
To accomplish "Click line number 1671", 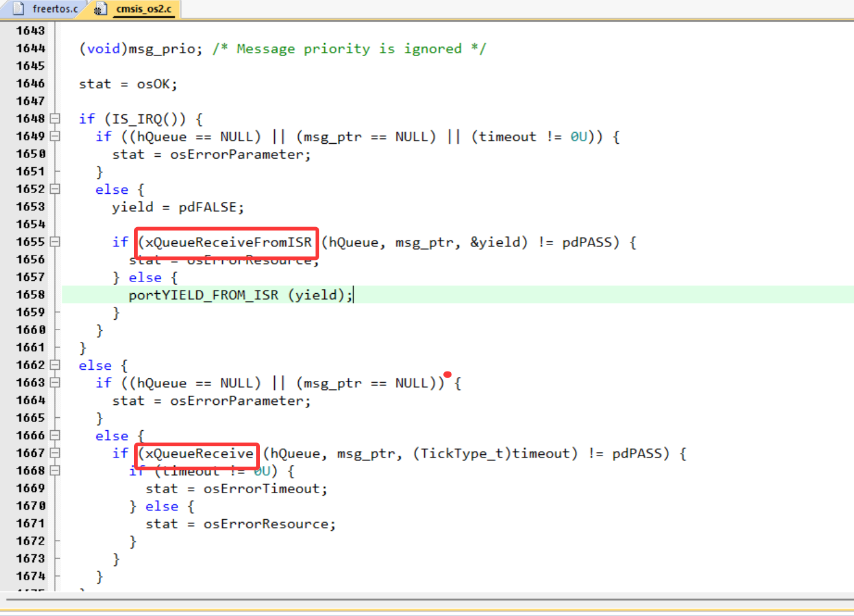I will pos(31,523).
